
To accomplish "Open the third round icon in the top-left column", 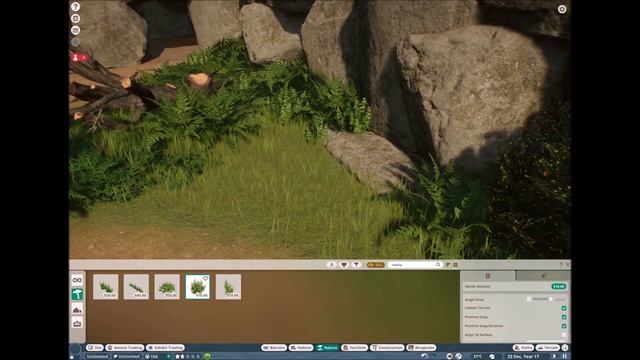I will click(x=76, y=30).
